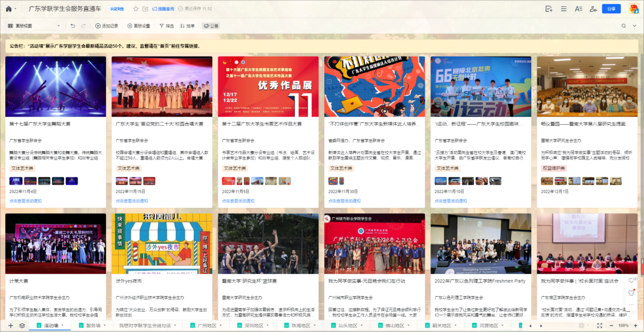This screenshot has height=332, width=644.
Task: Click the redo arrow
Action: 83,26
